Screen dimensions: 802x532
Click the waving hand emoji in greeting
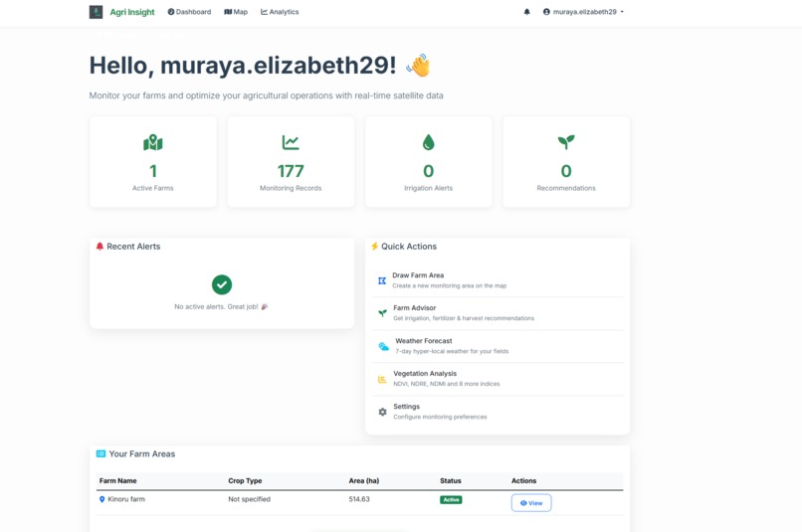[418, 66]
